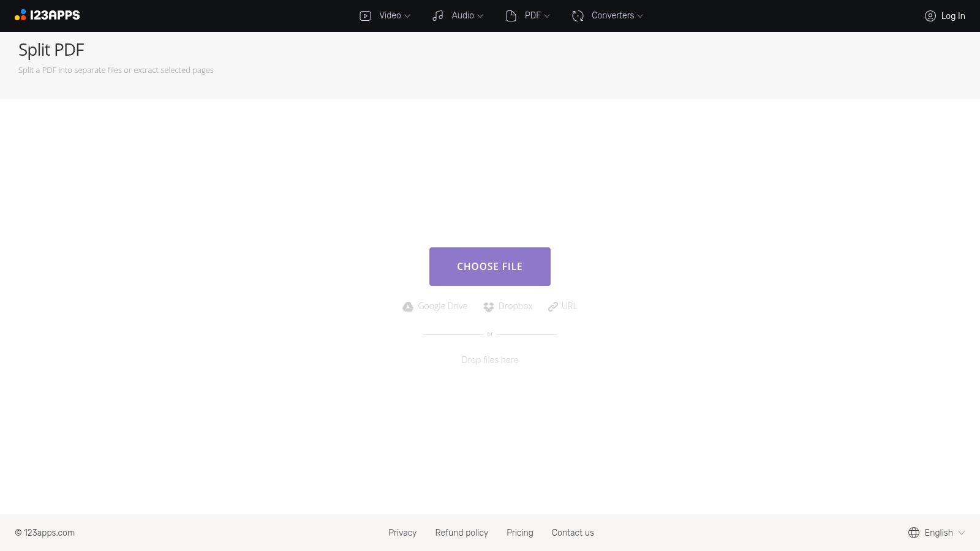Screen dimensions: 980x551
Task: Click the Log In button
Action: [x=952, y=16]
